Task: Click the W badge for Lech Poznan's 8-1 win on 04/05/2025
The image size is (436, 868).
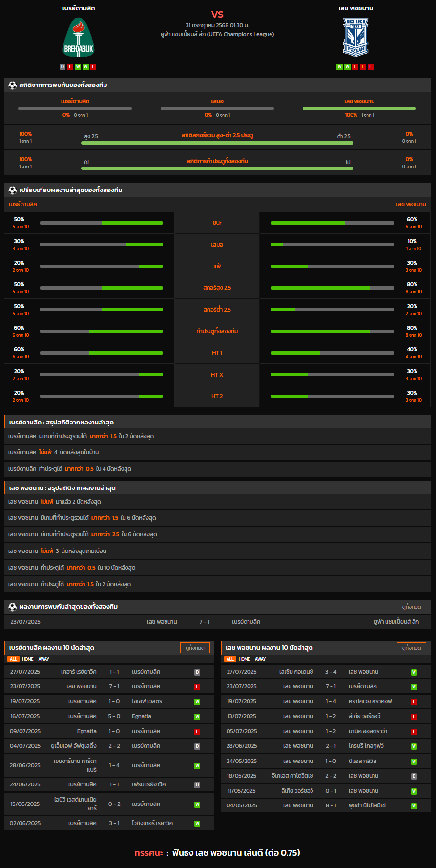Action: (x=414, y=806)
